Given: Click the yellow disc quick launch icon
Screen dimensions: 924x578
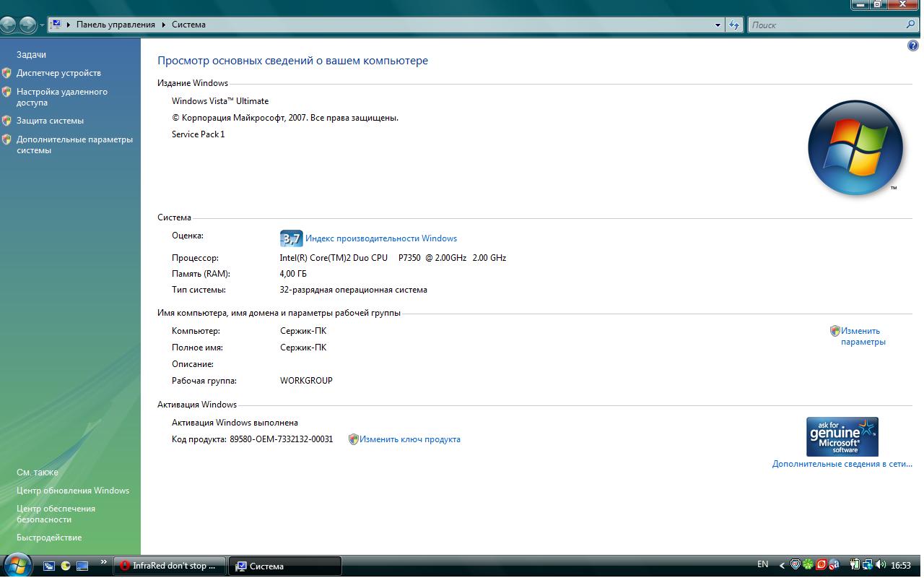Looking at the screenshot, I should (66, 566).
